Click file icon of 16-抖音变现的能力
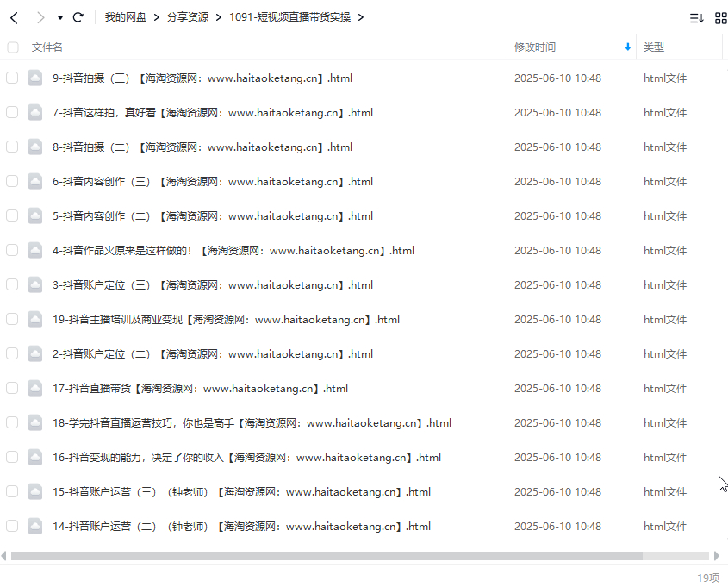Screen dimensions: 728x587 35,458
